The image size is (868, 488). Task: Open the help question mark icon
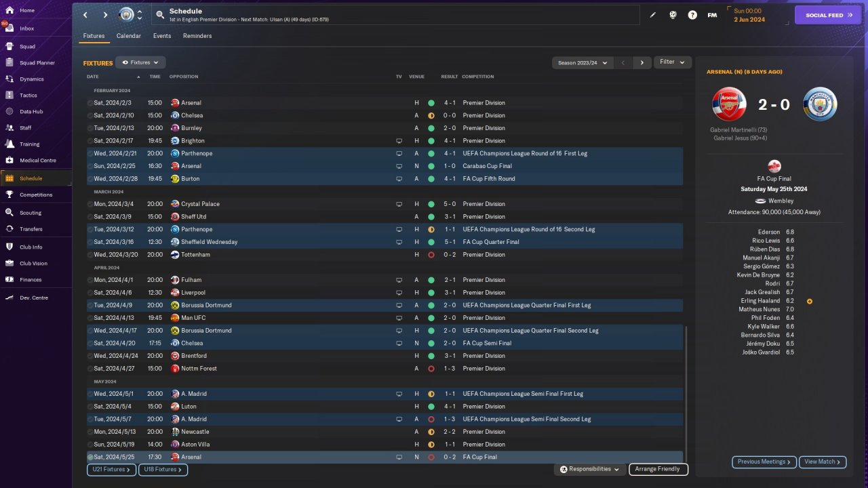(692, 15)
